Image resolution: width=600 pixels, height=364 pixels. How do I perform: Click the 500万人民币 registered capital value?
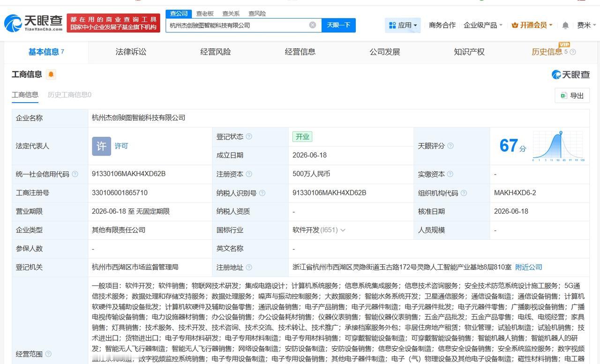pos(311,174)
